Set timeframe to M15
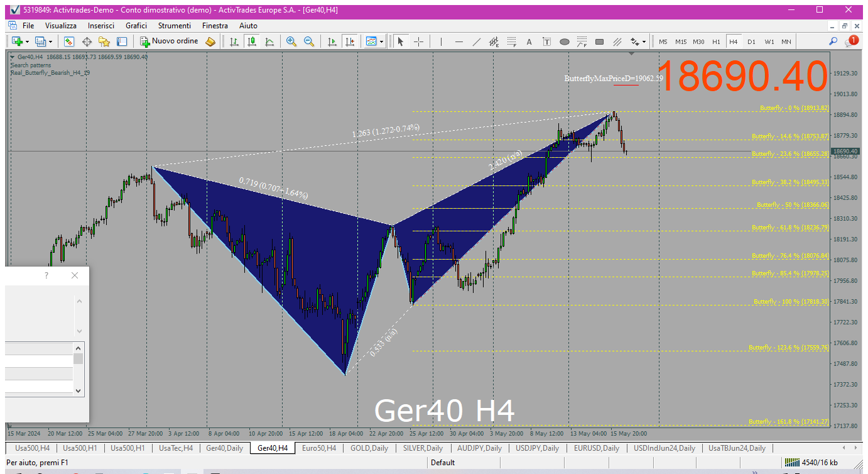Viewport: 868px width, 474px height. (681, 41)
